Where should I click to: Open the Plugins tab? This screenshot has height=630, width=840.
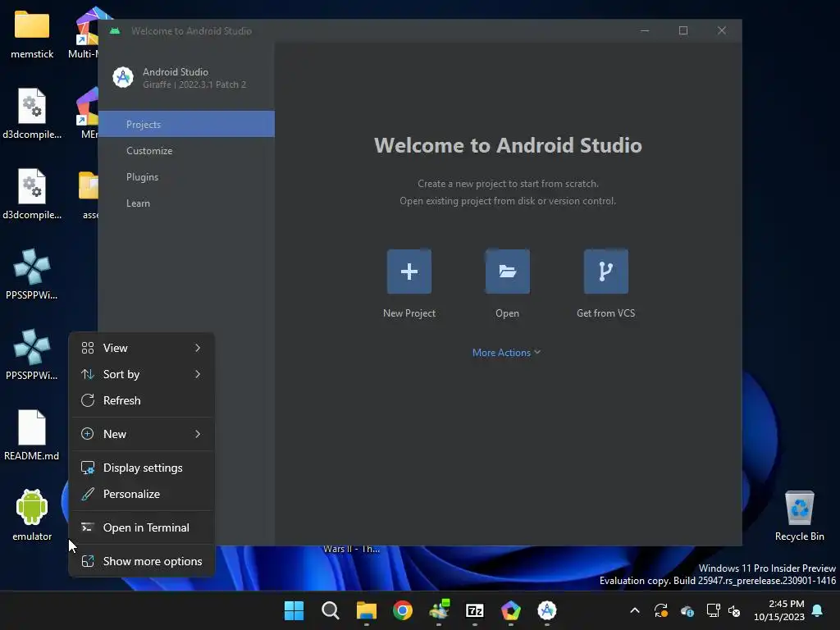[186, 177]
